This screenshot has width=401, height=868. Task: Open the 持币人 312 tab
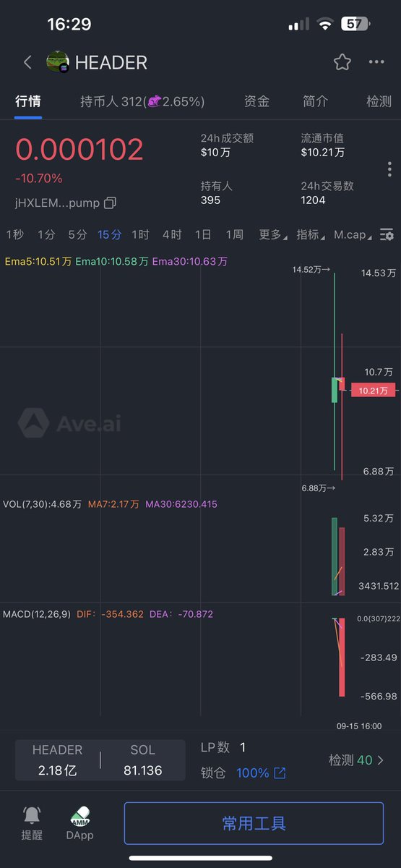click(x=142, y=101)
